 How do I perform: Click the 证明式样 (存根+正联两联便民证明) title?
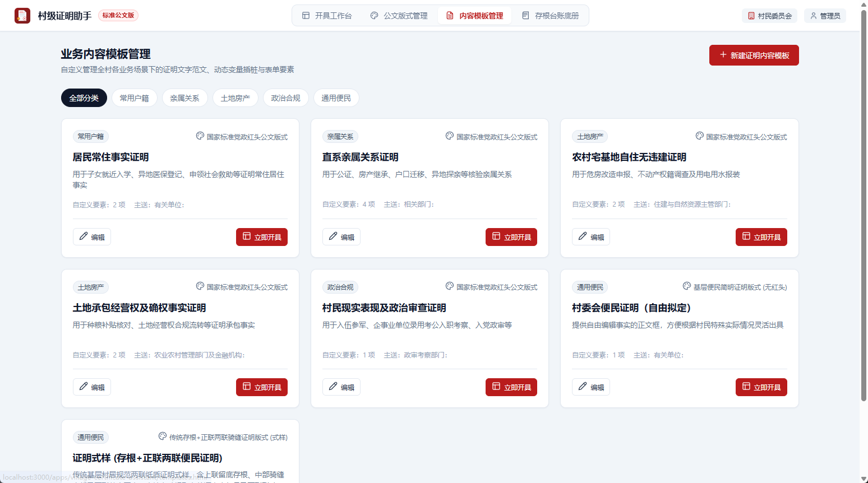coord(147,458)
